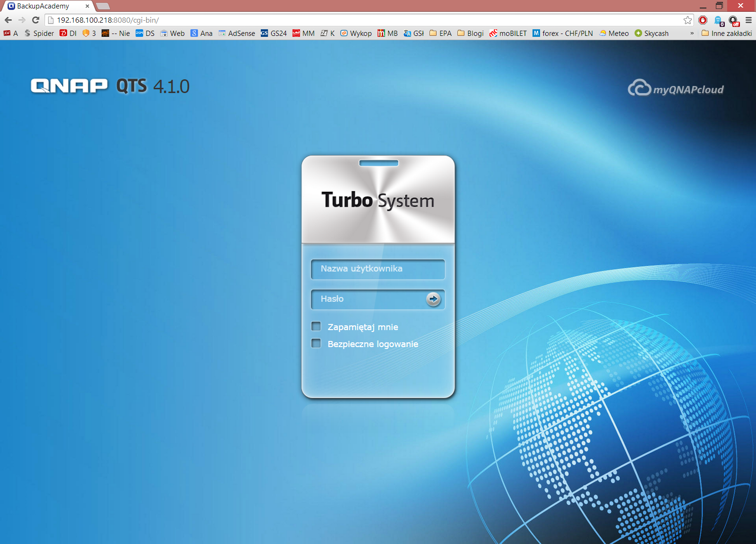Restore down the Chrome window
Screen dimensions: 756x544
719,6
